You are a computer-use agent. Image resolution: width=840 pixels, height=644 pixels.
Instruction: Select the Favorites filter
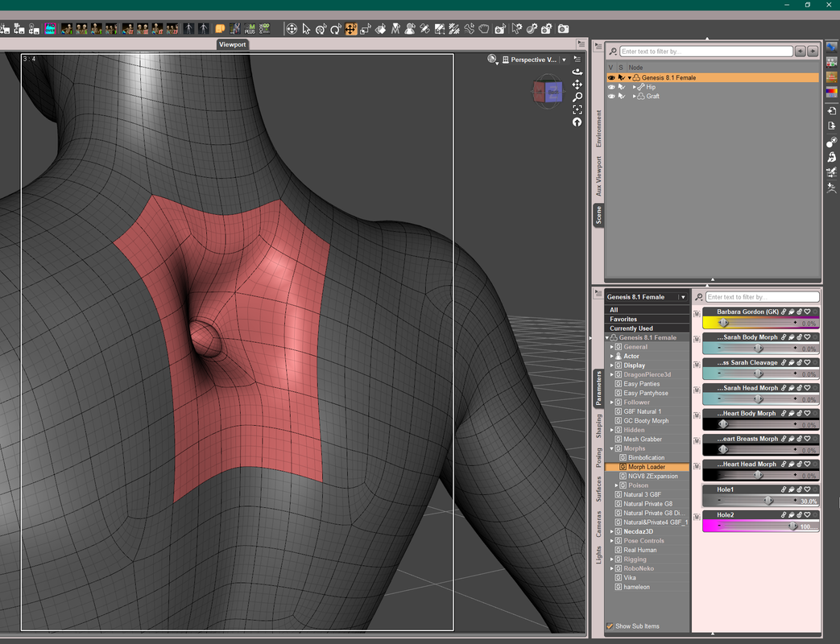(x=623, y=319)
